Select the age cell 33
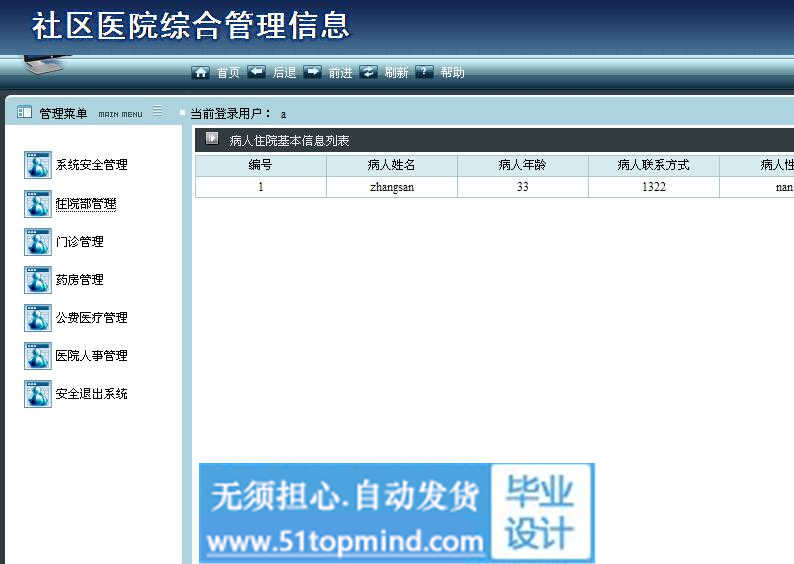The height and width of the screenshot is (564, 794). click(x=523, y=187)
